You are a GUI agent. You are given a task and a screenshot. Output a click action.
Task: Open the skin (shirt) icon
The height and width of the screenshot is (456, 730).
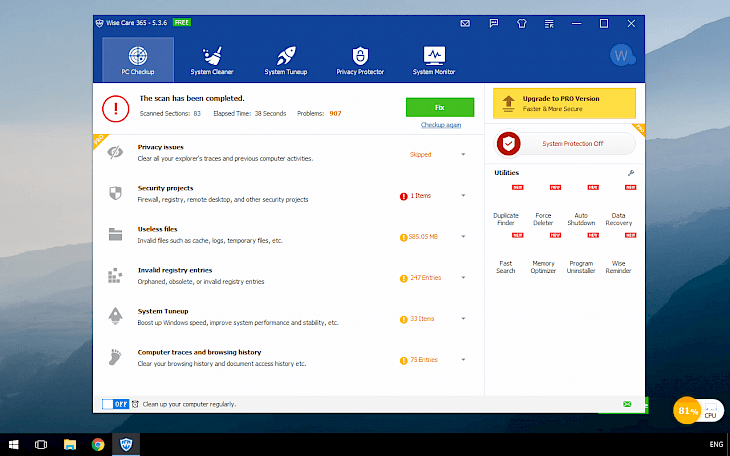[x=521, y=23]
